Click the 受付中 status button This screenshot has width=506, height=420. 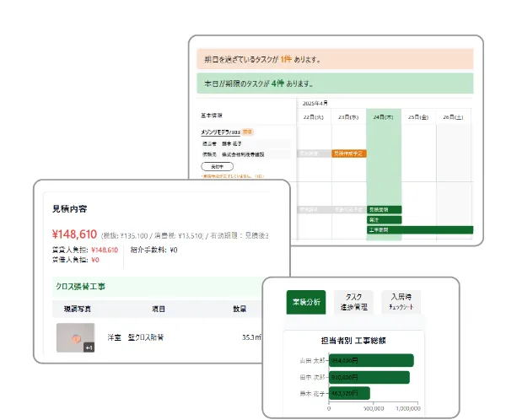coord(218,167)
